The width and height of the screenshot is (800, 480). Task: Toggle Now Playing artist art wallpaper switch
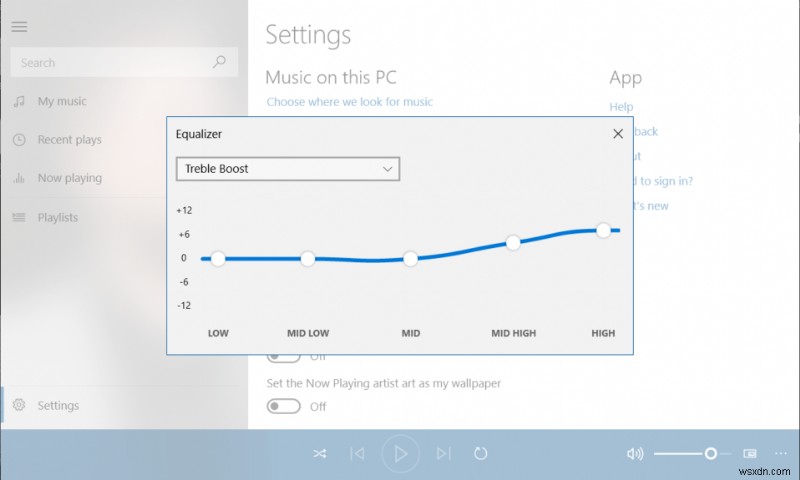click(283, 407)
